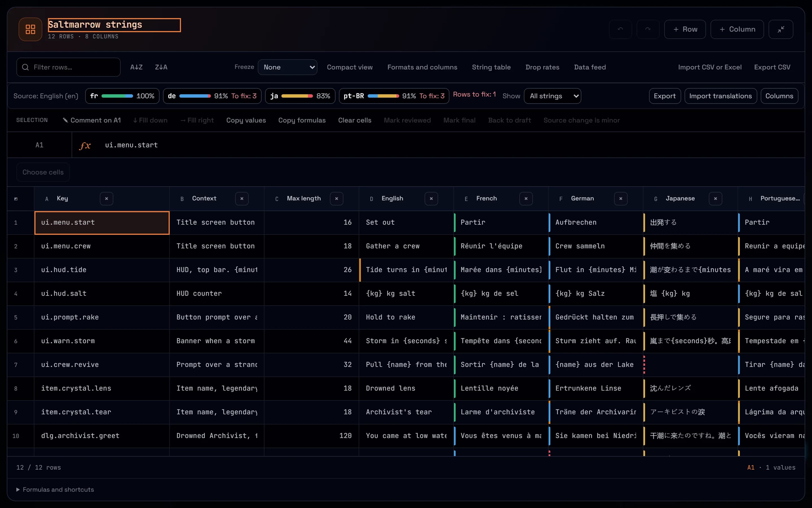This screenshot has width=812, height=508.
Task: Click Copy formulas action
Action: [302, 120]
